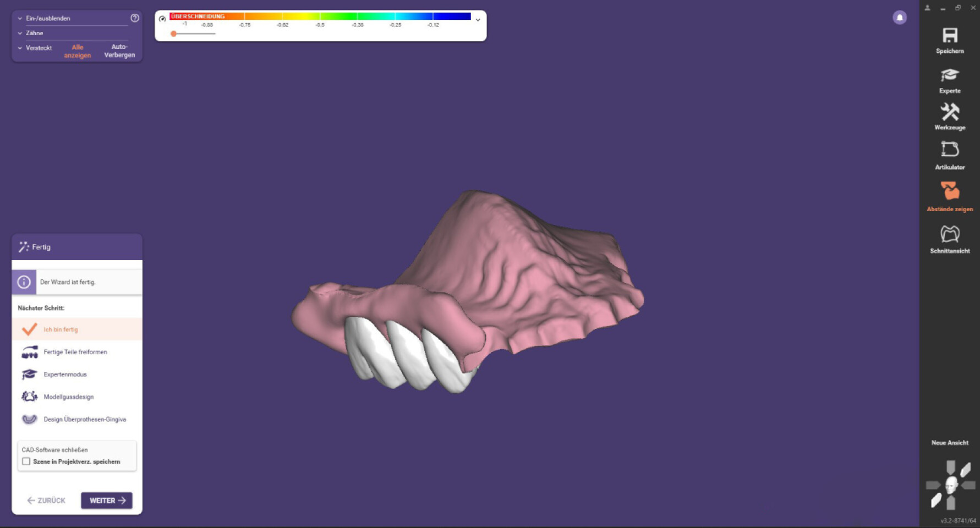The image size is (980, 528).
Task: Click Alle anzeigen to show all
Action: [x=78, y=51]
